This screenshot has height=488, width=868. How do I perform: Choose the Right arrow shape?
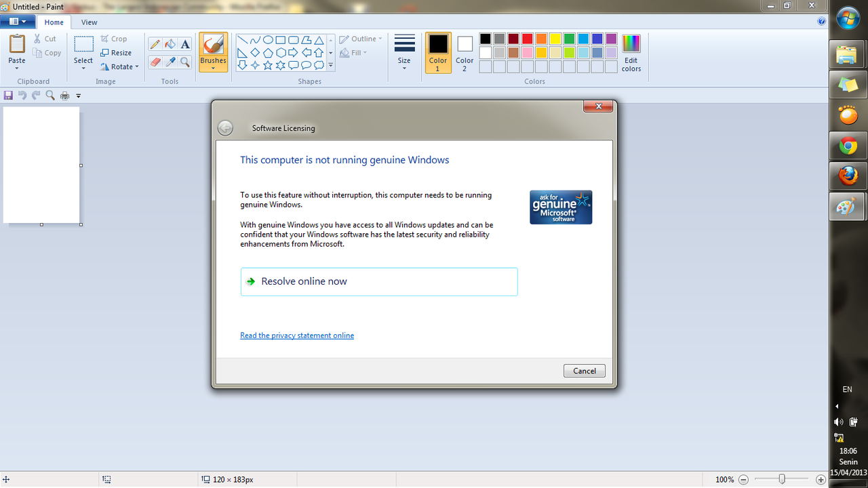294,53
